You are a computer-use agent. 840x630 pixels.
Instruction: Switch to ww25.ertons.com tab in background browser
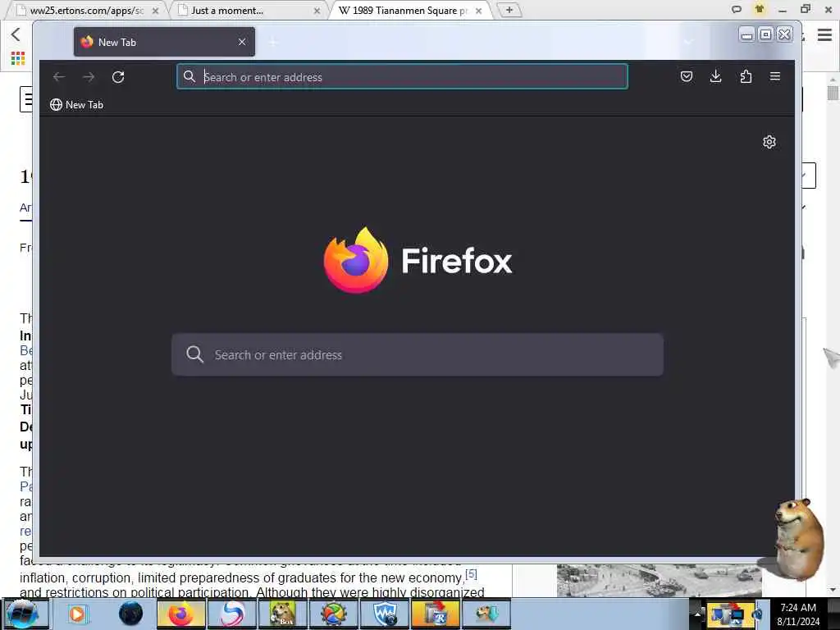pyautogui.click(x=87, y=11)
